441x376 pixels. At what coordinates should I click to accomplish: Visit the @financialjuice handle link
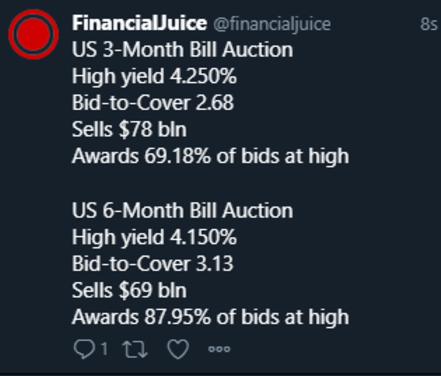tap(272, 24)
